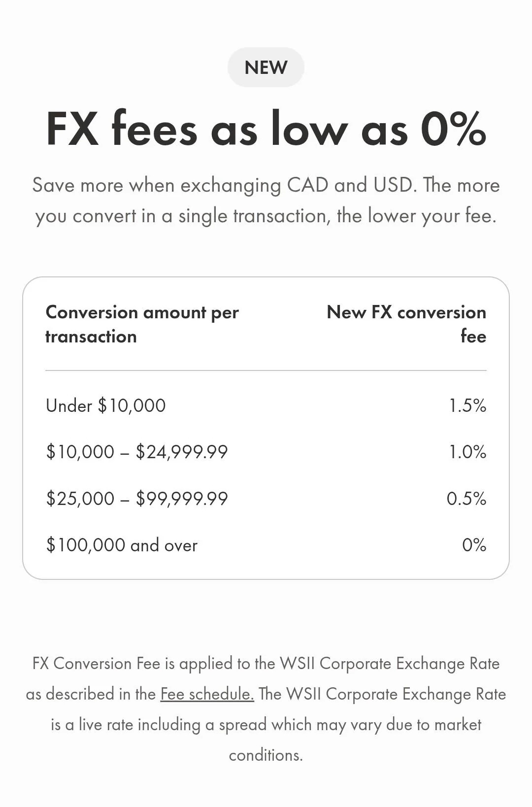Viewport: 532px width, 807px height.
Task: Click the 1.0% fee value
Action: [467, 452]
